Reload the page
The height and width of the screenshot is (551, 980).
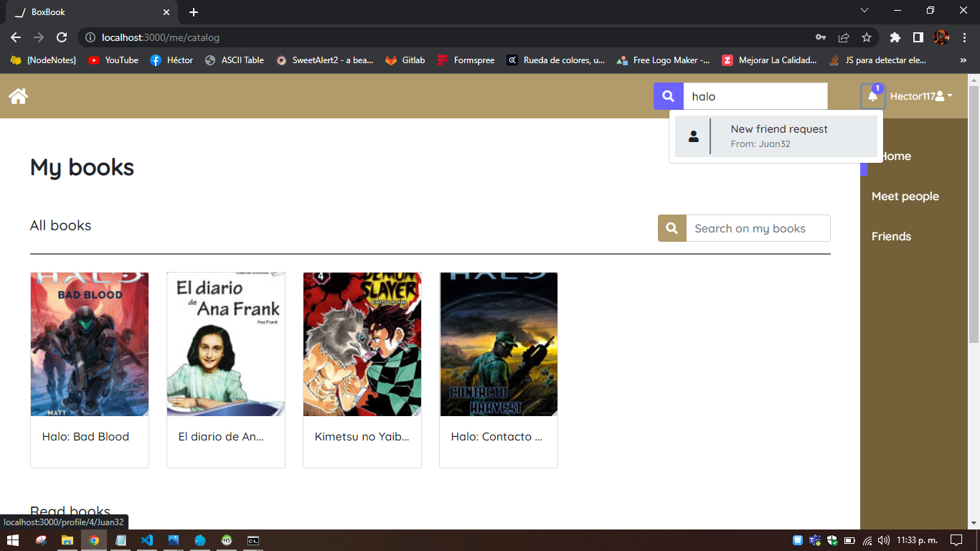pos(62,37)
